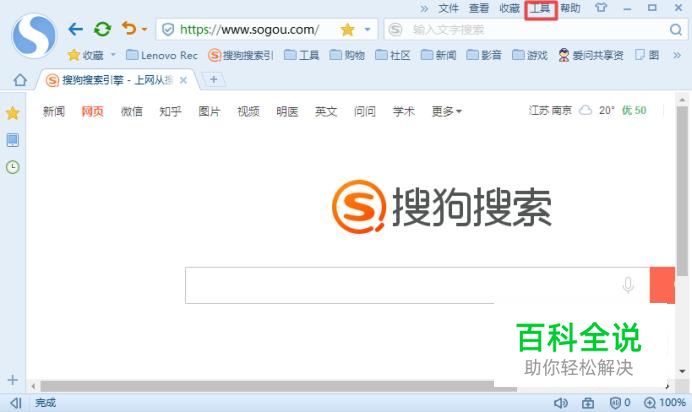692x412 pixels.
Task: Expand the address bar history dropdown
Action: click(367, 30)
